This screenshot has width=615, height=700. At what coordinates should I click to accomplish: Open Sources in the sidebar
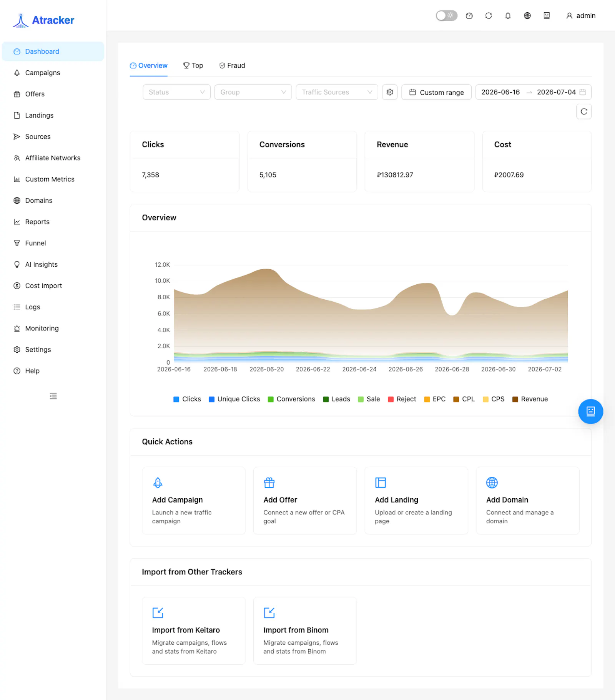point(53,137)
